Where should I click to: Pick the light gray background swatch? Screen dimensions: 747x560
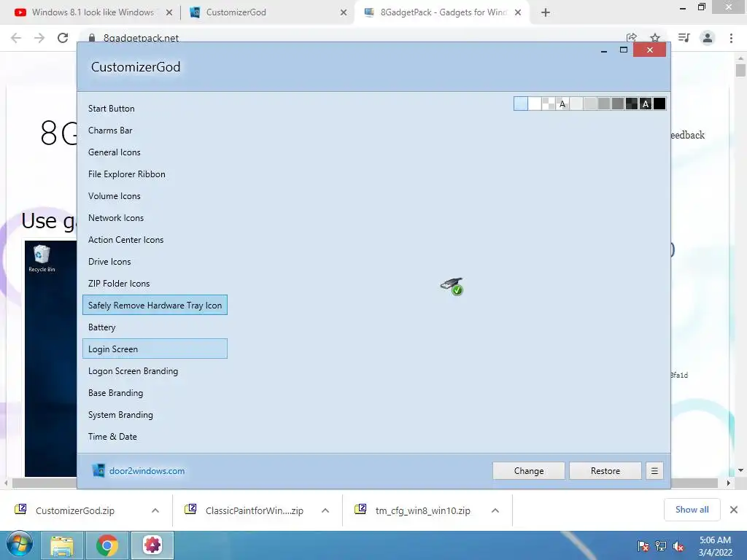pos(589,104)
